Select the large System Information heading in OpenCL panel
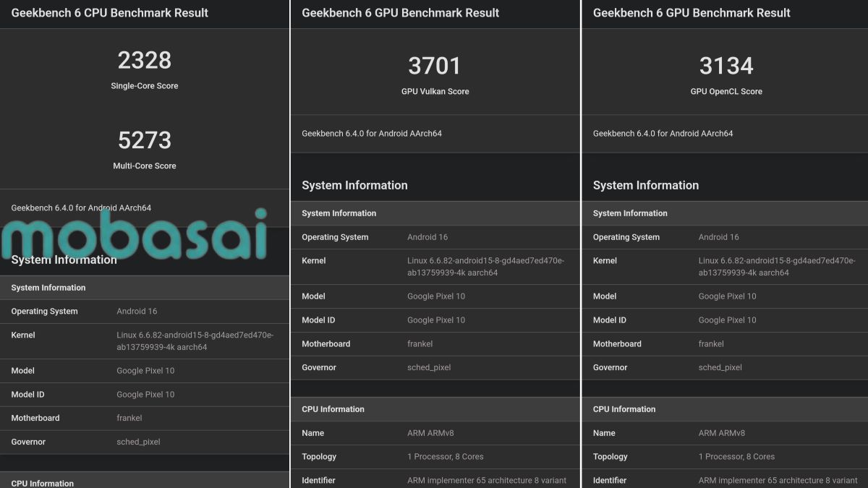868x488 pixels. pos(646,185)
